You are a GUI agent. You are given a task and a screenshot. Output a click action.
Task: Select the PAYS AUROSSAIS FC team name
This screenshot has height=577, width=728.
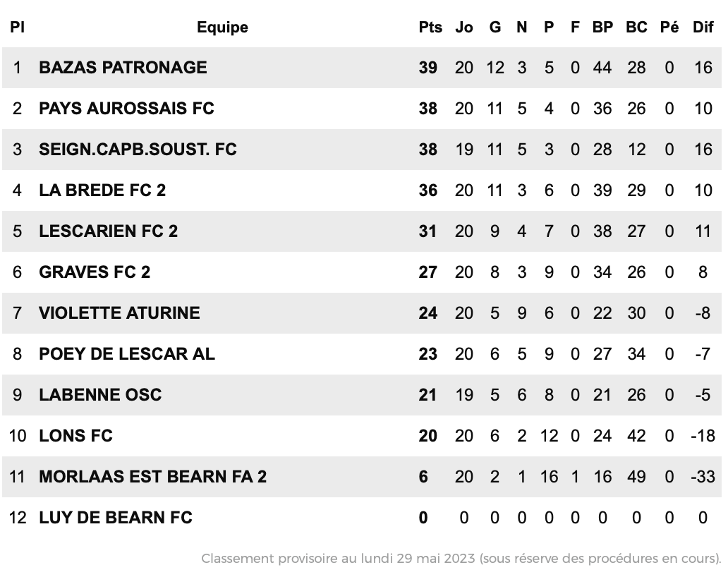[127, 109]
